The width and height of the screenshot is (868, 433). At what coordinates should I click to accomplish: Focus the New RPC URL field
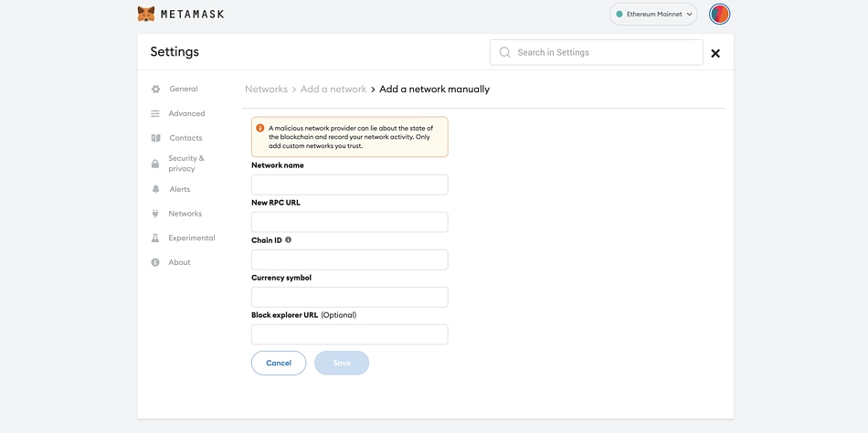click(x=349, y=222)
